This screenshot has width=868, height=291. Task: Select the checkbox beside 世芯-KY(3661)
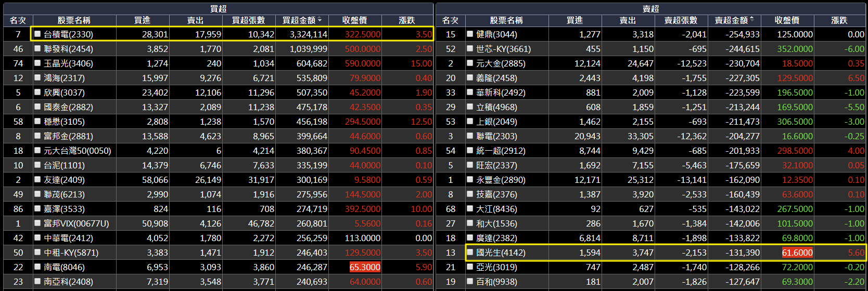coord(470,48)
